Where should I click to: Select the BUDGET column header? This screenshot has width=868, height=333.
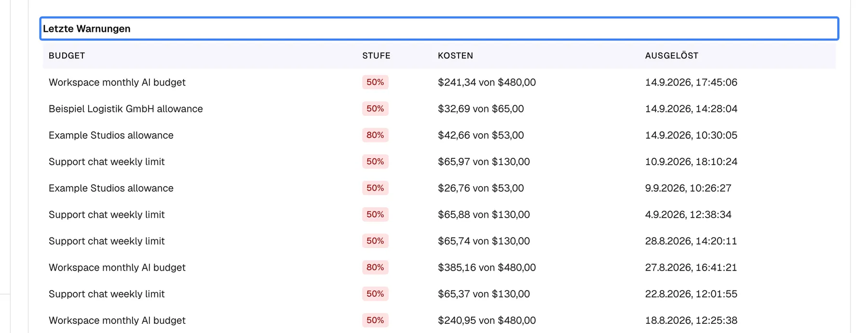click(x=67, y=55)
